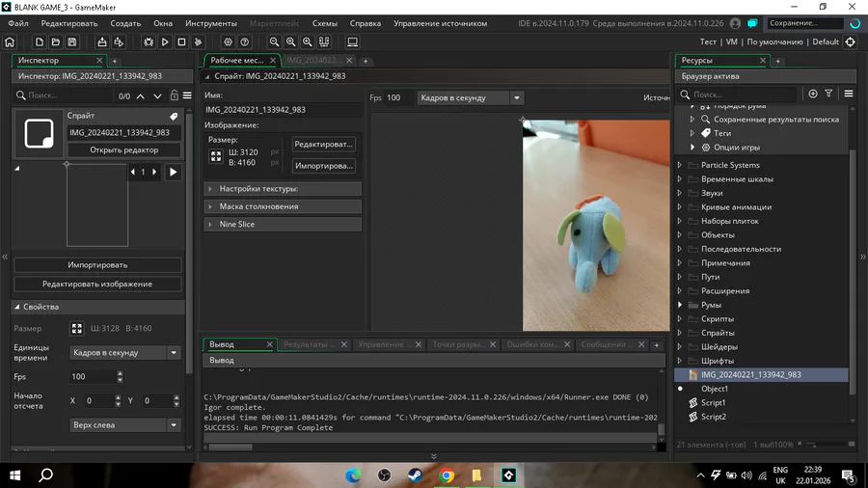Click 'Редактироват...' button in sprite editor

coord(323,144)
